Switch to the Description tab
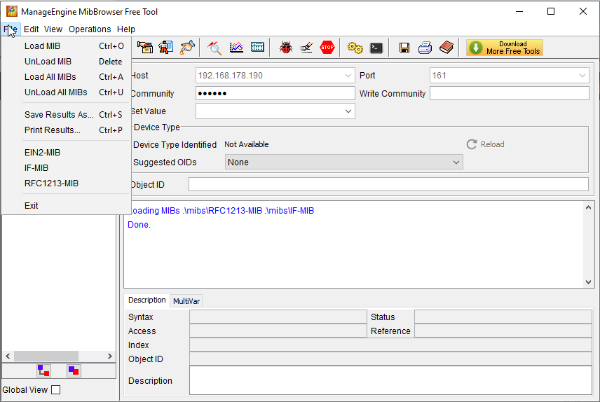The height and width of the screenshot is (402, 600). coord(147,300)
